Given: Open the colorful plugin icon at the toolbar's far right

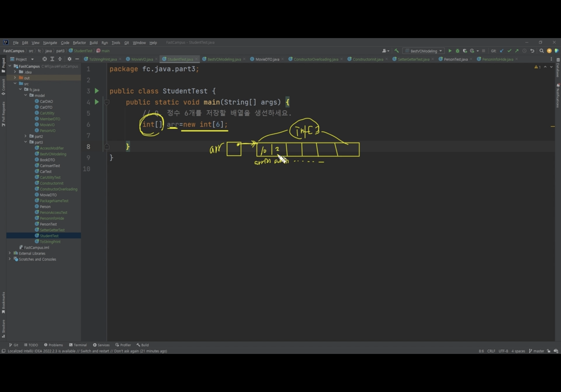Looking at the screenshot, I should (557, 51).
